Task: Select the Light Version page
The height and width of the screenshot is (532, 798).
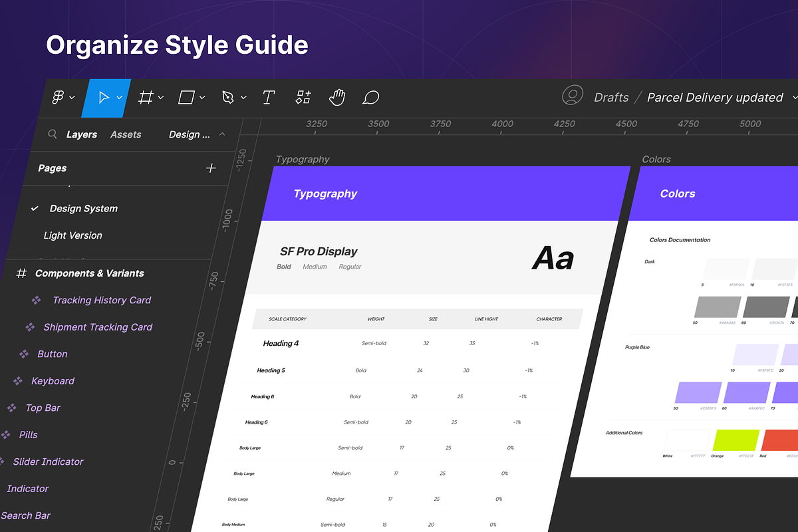Action: [73, 235]
